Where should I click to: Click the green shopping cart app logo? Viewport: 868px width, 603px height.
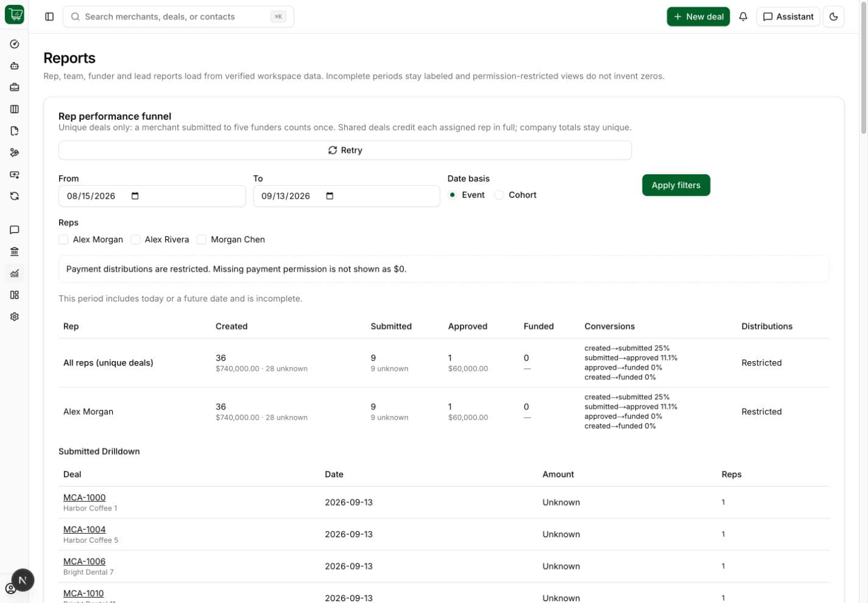(14, 15)
